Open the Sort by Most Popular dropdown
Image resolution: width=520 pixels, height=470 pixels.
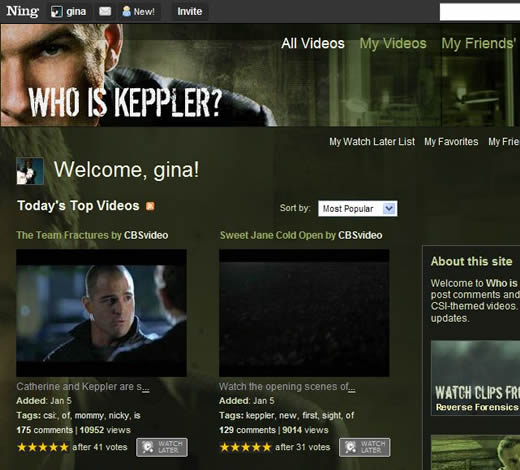[x=357, y=209]
